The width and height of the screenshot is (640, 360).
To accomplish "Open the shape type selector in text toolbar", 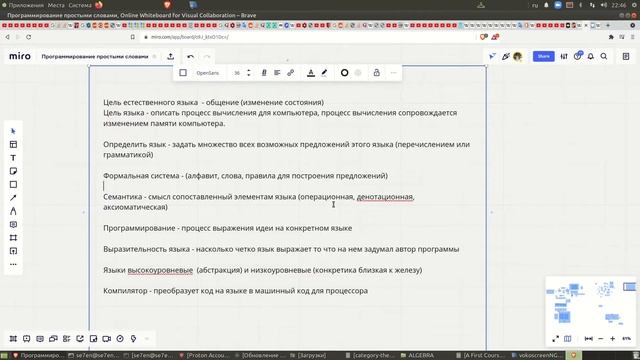I will pos(183,73).
